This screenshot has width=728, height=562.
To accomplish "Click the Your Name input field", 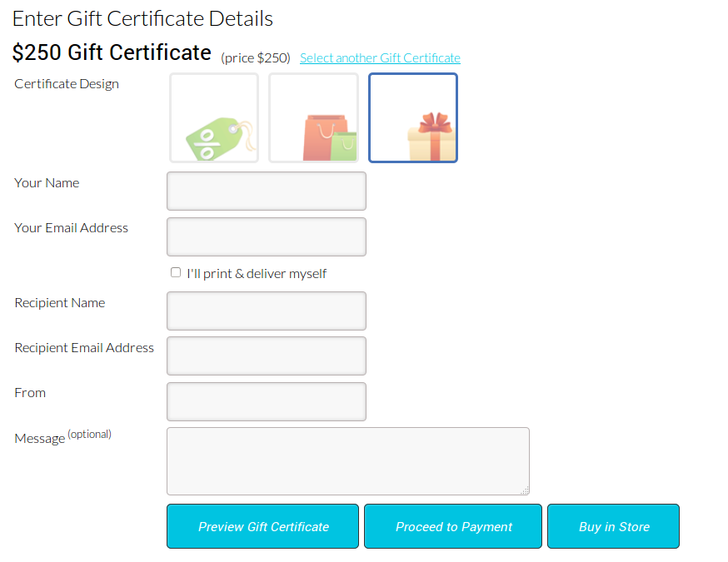I will [267, 191].
